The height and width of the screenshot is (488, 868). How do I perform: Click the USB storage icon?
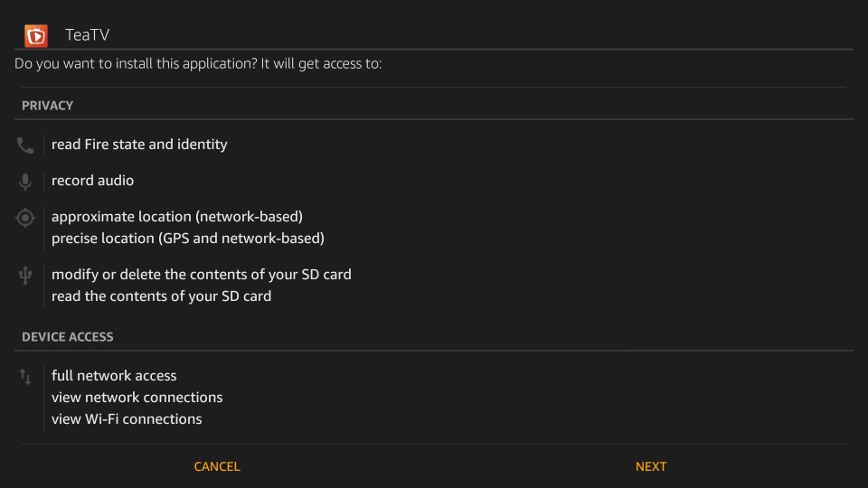pyautogui.click(x=25, y=275)
